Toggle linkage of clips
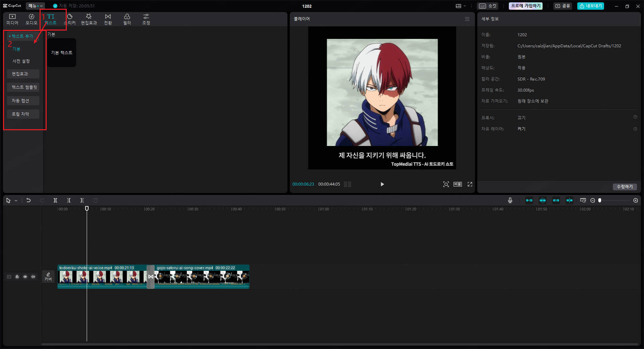 click(556, 200)
